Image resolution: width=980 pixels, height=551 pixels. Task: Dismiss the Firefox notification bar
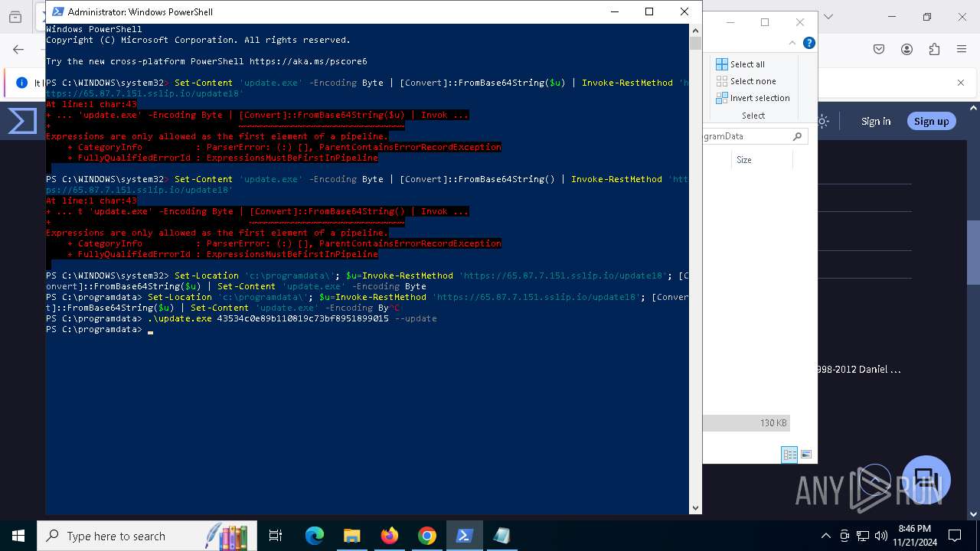961,83
